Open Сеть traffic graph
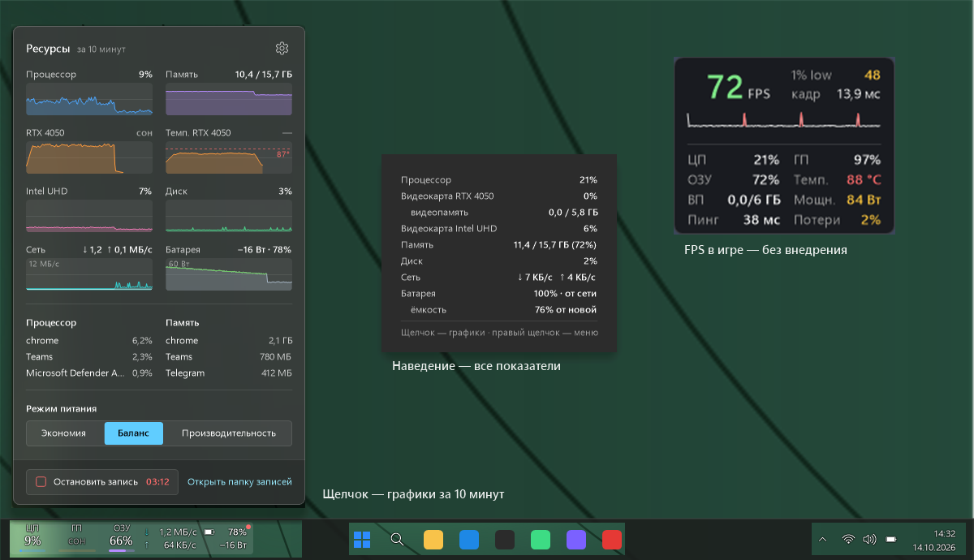Viewport: 974px width, 560px height. point(89,274)
